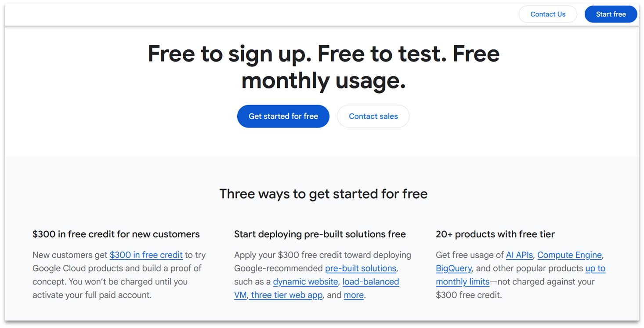Select the Three ways heading text
644x328 pixels.
pos(323,193)
